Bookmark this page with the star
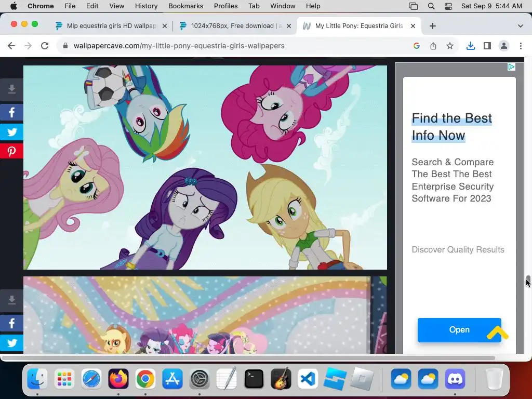The image size is (532, 399). point(450,46)
